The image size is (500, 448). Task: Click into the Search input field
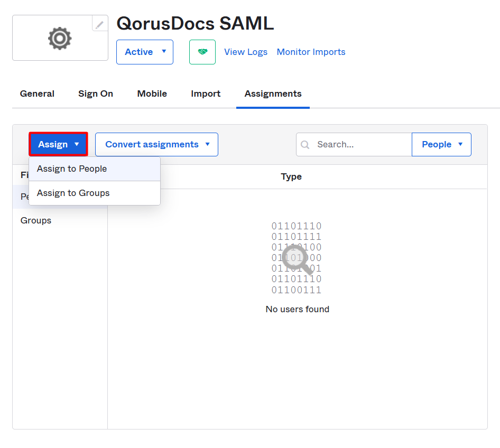point(359,144)
